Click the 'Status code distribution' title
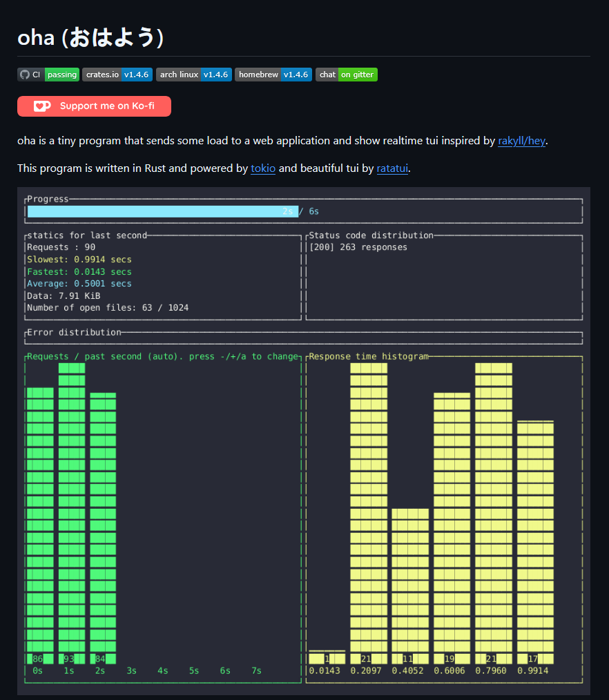Viewport: 609px width, 700px height. pos(371,235)
